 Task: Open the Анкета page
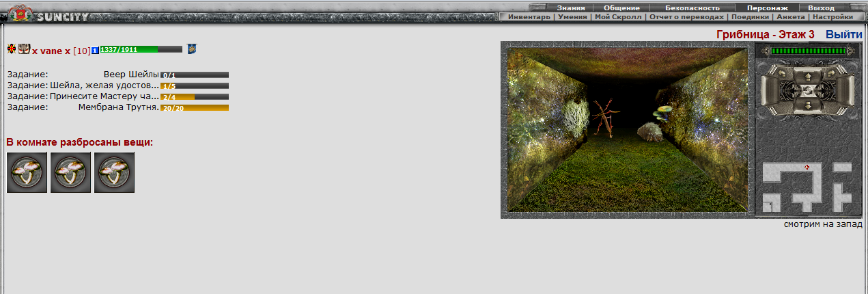point(791,17)
